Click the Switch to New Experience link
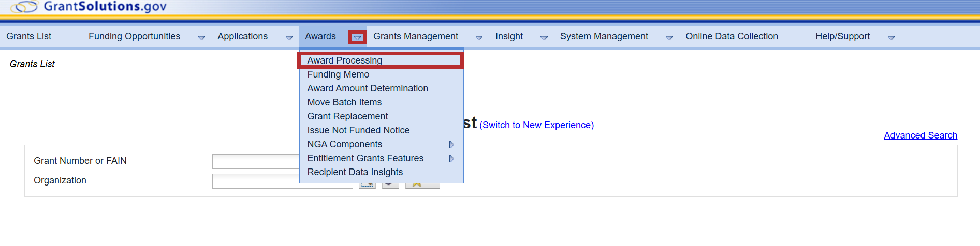 pyautogui.click(x=536, y=125)
